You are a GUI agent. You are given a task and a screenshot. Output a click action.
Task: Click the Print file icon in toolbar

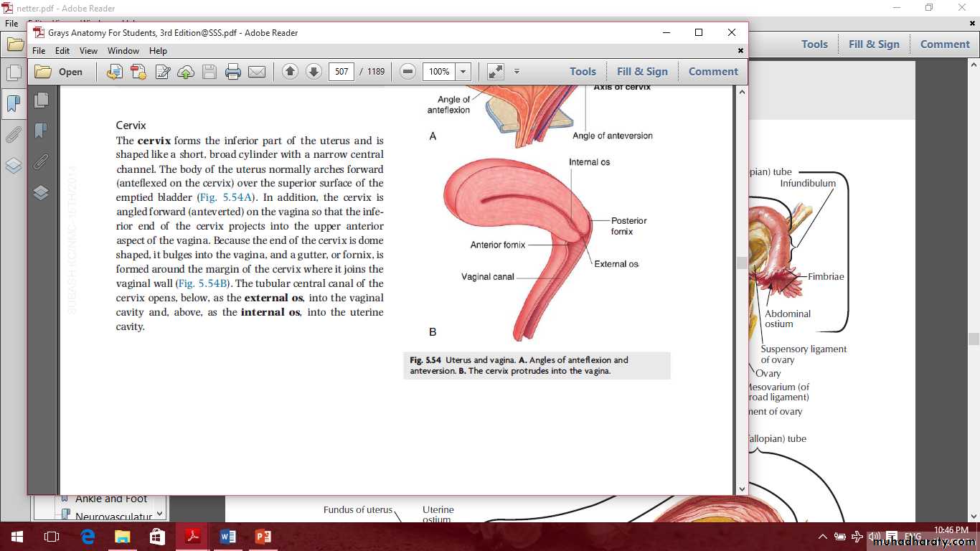232,72
